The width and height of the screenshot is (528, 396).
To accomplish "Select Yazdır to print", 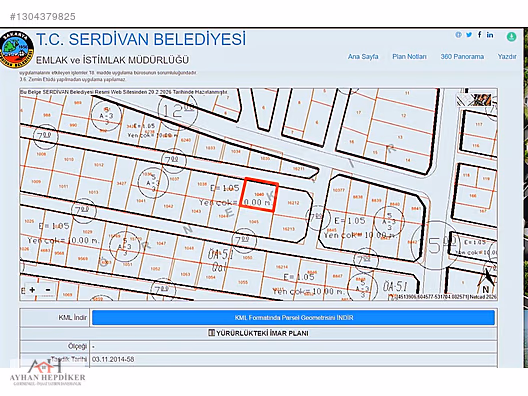I will pyautogui.click(x=507, y=57).
